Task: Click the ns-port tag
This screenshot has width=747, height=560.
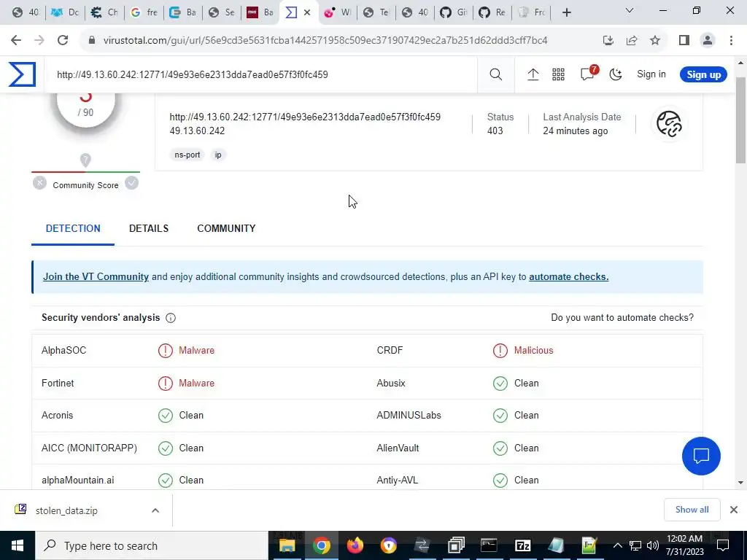Action: tap(187, 155)
